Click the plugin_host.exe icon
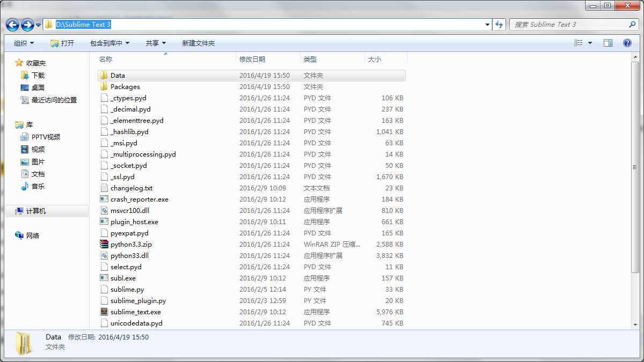The width and height of the screenshot is (644, 362). pos(104,222)
